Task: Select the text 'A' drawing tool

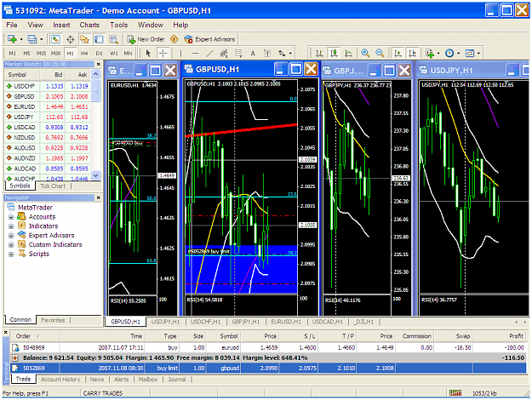Action: 253,54
